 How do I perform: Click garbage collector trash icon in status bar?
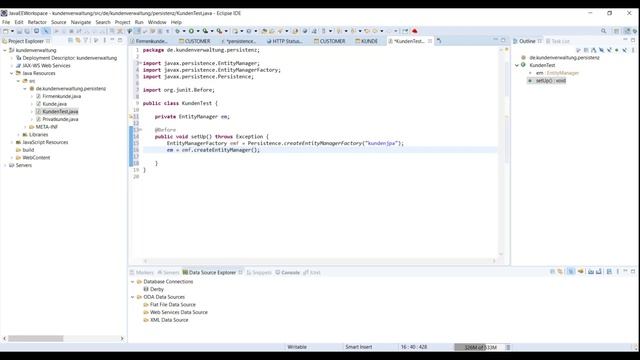click(508, 347)
